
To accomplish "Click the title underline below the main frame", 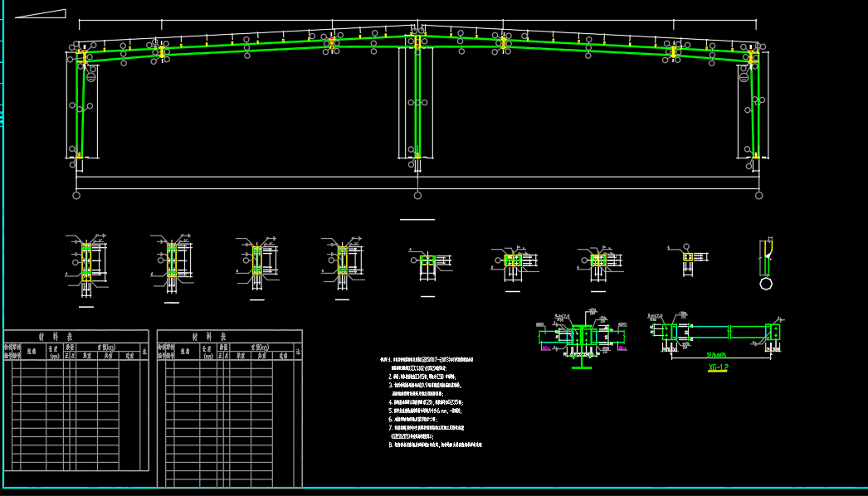I will pyautogui.click(x=417, y=220).
